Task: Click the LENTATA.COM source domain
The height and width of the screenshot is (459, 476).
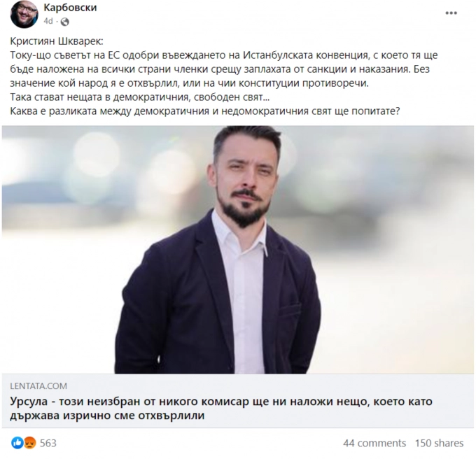Action: [x=38, y=386]
